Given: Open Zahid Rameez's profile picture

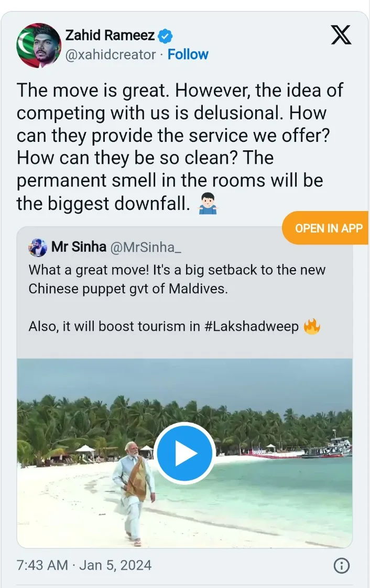Looking at the screenshot, I should (39, 46).
